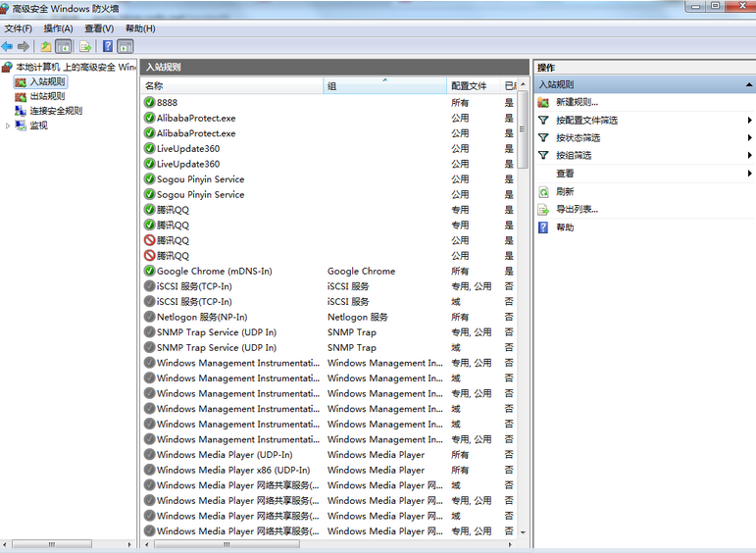Screen dimensions: 756x553
Task: Click the Netlogon 服务 group cell
Action: pos(358,317)
